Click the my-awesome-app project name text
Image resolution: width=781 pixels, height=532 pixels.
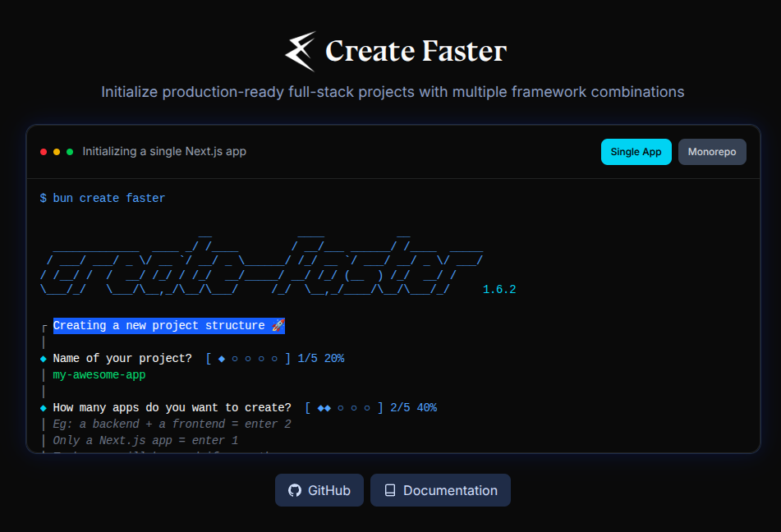[x=99, y=374]
